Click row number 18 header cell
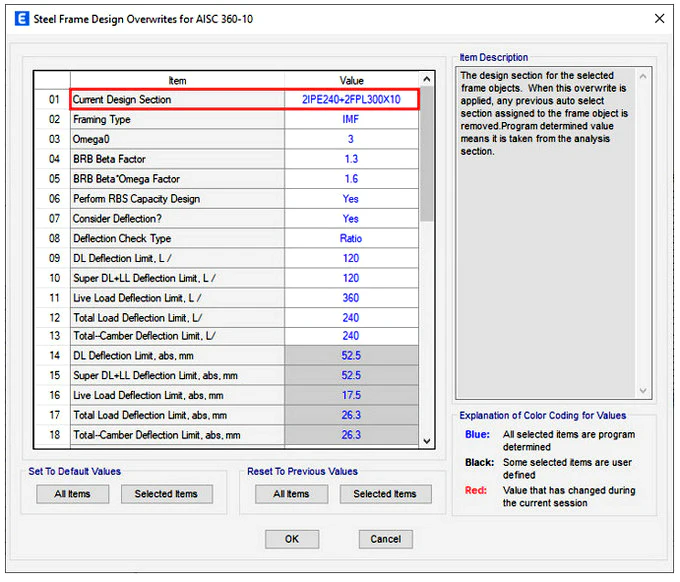 point(53,435)
